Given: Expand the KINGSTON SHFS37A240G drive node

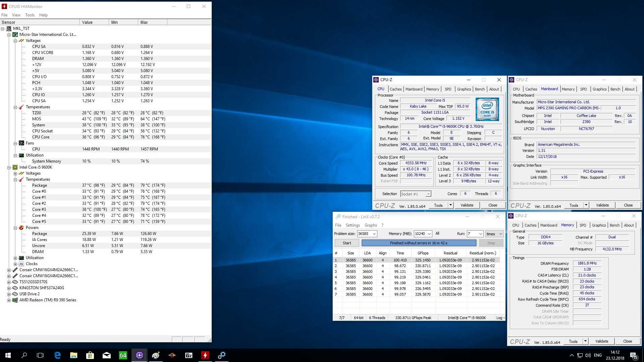Looking at the screenshot, I should coord(9,288).
